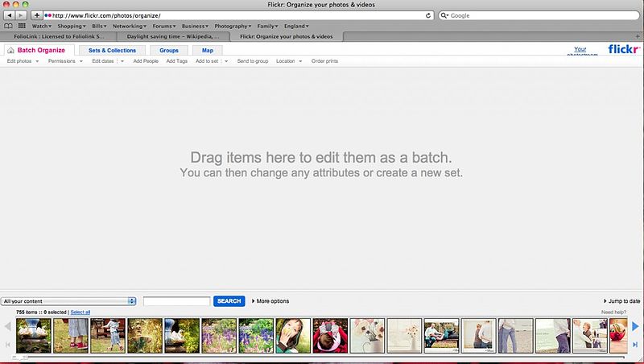Open the Photography bookmarks folder
This screenshot has height=364, width=644.
233,26
